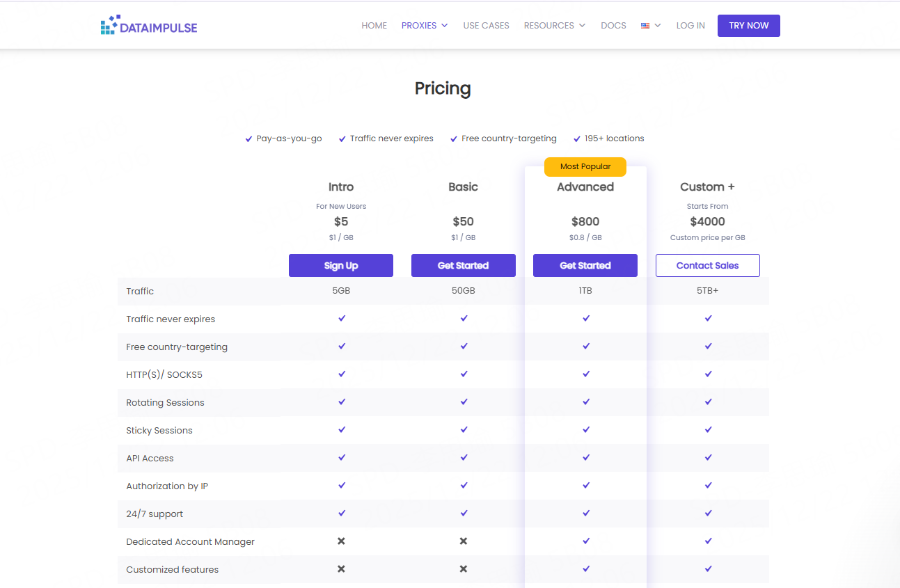Viewport: 900px width, 588px height.
Task: Open the Use Cases menu item
Action: [486, 26]
